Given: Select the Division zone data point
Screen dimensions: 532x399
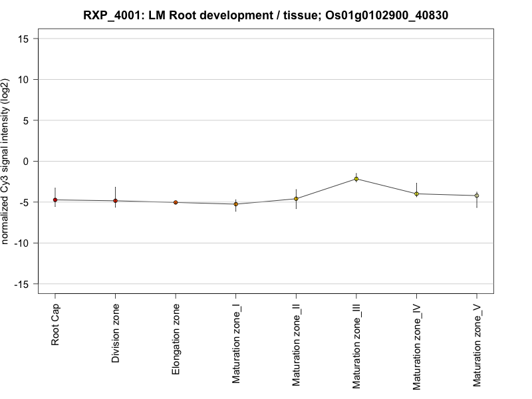Looking at the screenshot, I should pos(115,201).
